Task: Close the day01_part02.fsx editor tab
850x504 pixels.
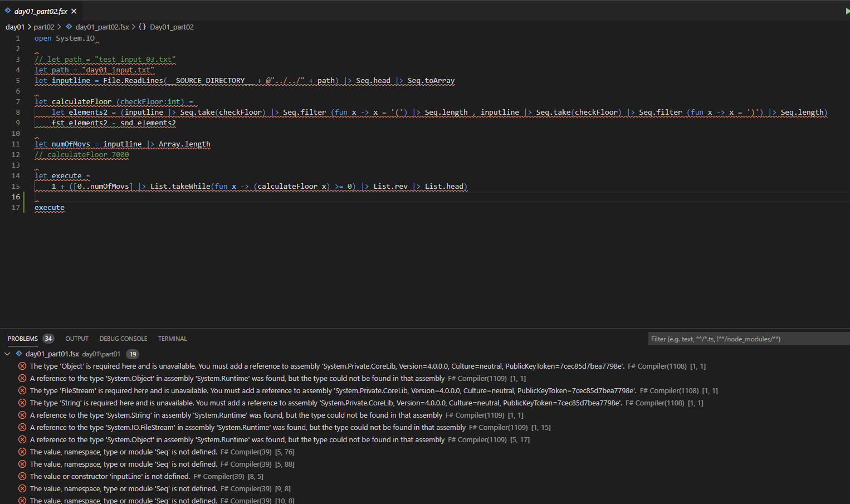Action: coord(74,10)
